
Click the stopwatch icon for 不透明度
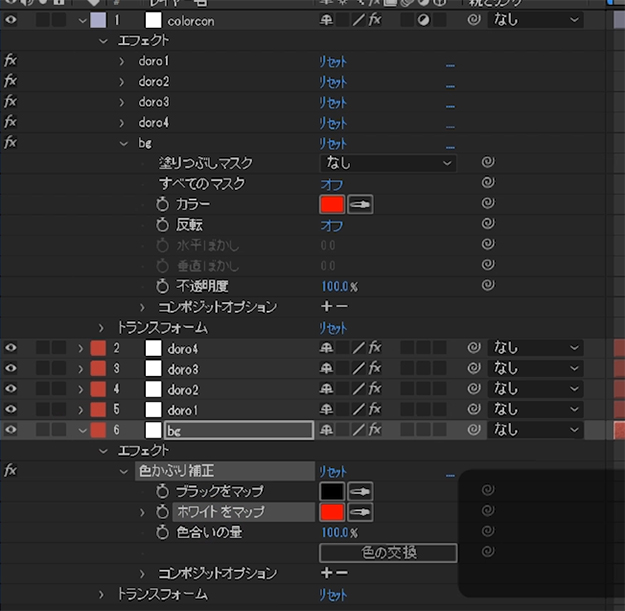coord(165,286)
